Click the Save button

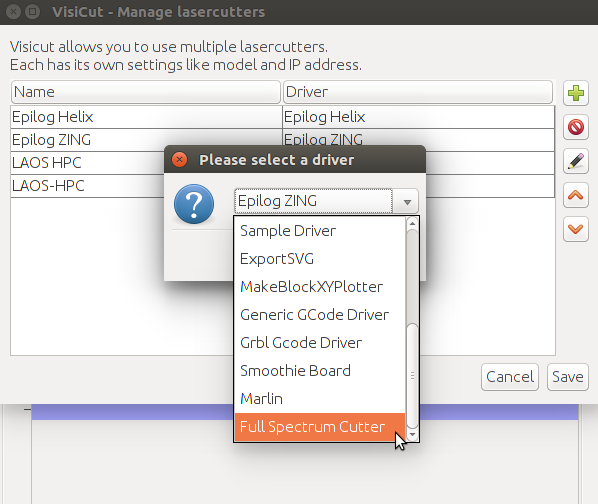[x=567, y=377]
